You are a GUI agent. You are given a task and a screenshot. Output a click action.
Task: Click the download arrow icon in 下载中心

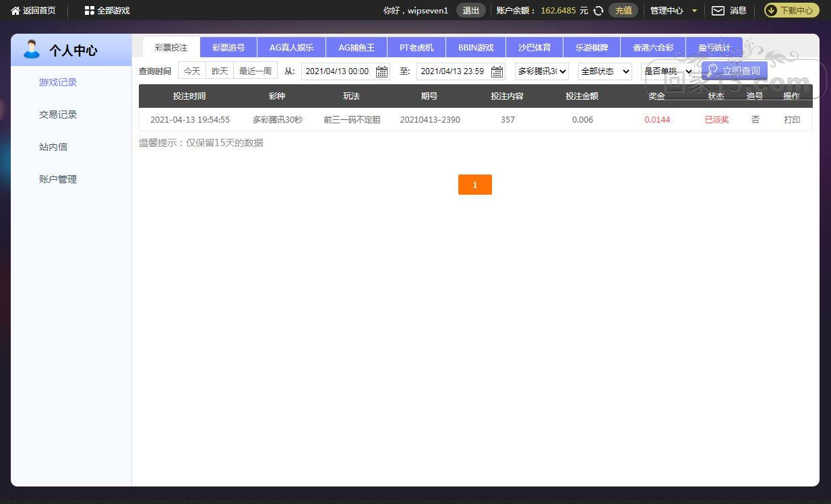[x=772, y=11]
